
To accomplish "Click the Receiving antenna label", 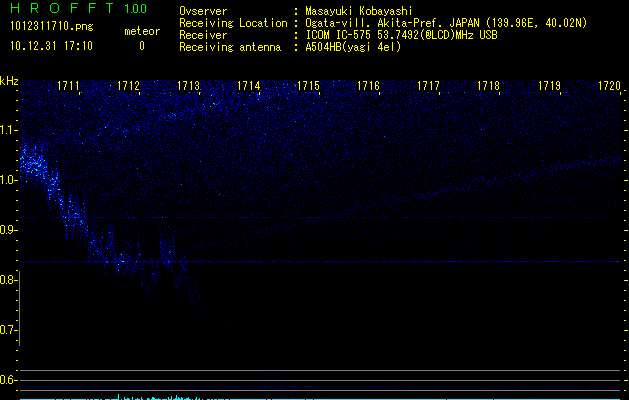I will tap(230, 47).
